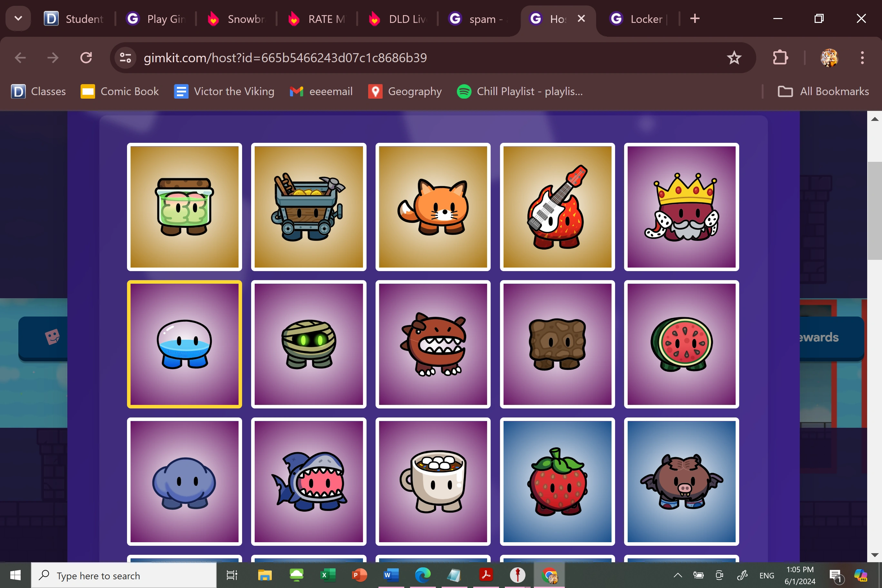The width and height of the screenshot is (882, 588).
Task: Open the tab search dropdown
Action: pos(18,18)
